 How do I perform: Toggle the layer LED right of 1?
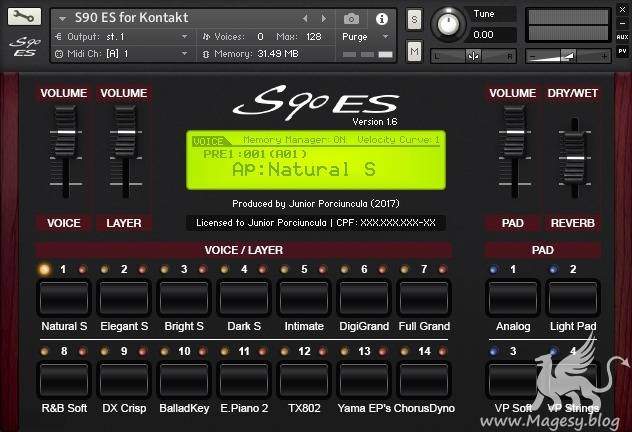tap(82, 269)
